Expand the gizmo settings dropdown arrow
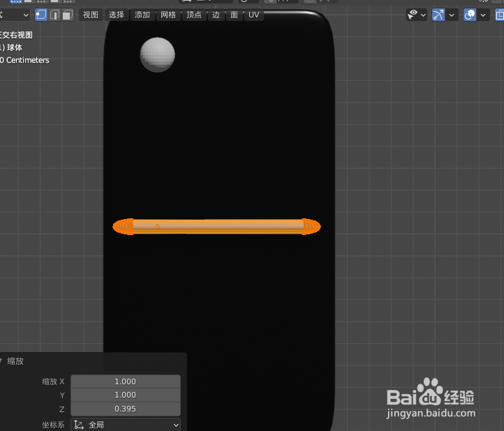Viewport: 504px width, 431px height. pos(452,15)
